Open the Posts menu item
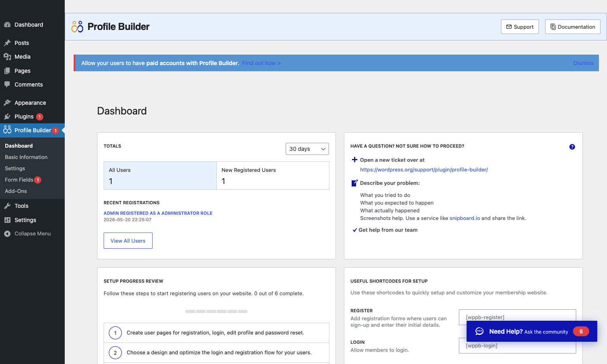Viewport: 607px width, 364px height. coord(32,43)
